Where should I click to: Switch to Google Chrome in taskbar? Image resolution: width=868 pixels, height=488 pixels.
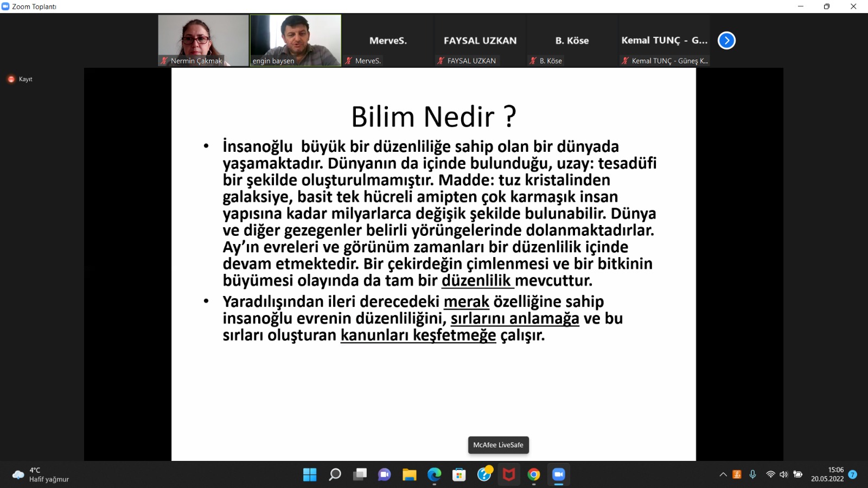pyautogui.click(x=534, y=475)
